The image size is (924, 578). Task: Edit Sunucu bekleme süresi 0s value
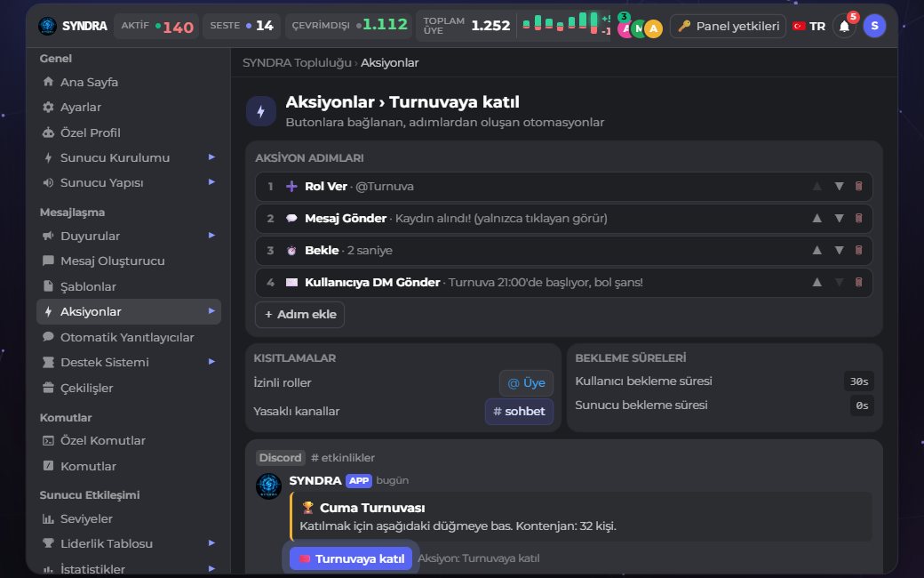click(x=862, y=405)
